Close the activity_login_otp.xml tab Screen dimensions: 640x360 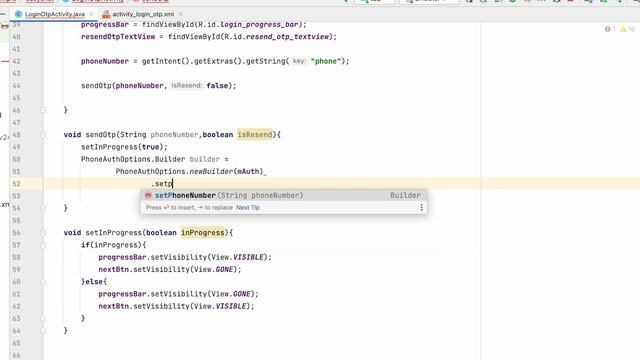point(180,14)
